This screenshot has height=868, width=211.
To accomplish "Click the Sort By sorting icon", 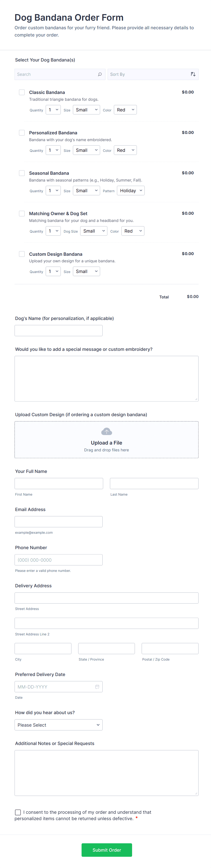I will point(193,74).
